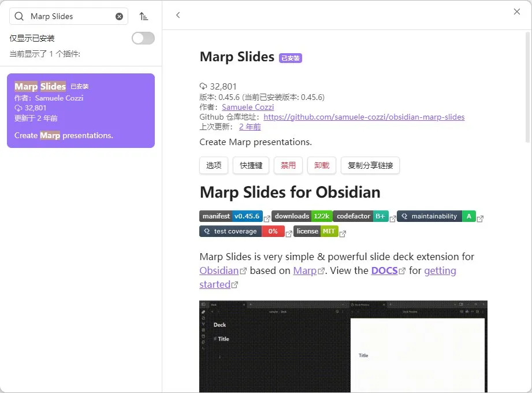Disable the plugin with 禁用 button
This screenshot has width=532, height=393.
(288, 165)
